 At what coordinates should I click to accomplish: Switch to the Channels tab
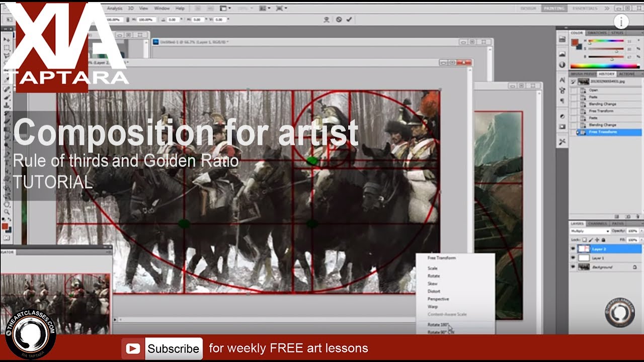(x=597, y=223)
